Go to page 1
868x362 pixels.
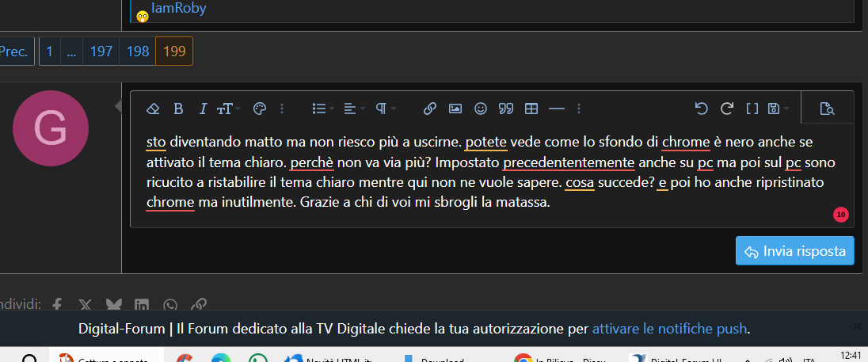[50, 51]
